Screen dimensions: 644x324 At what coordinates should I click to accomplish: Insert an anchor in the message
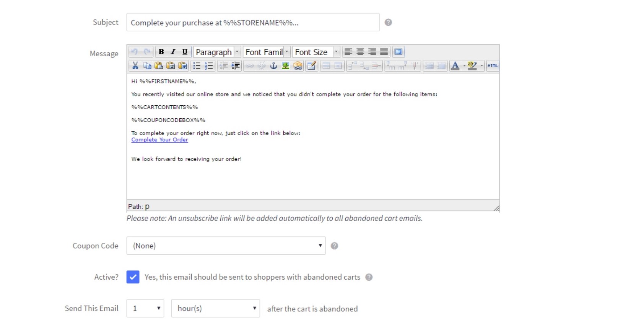pyautogui.click(x=273, y=66)
